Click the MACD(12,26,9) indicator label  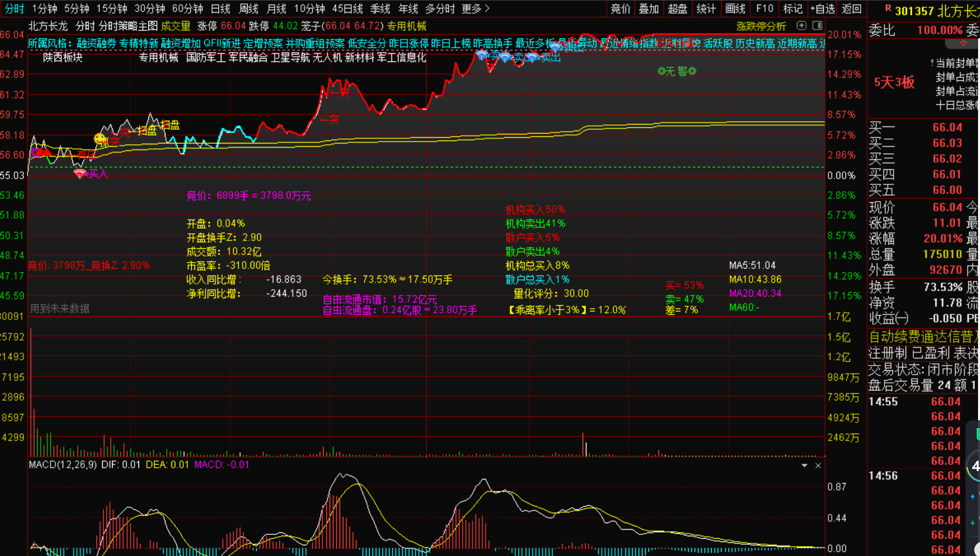[x=63, y=465]
